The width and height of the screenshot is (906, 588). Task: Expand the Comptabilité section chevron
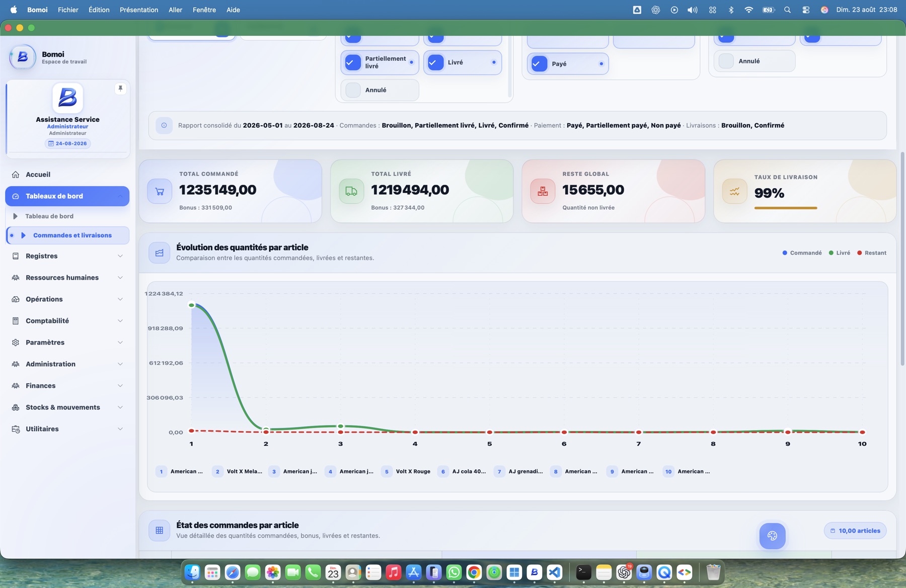[x=120, y=321]
